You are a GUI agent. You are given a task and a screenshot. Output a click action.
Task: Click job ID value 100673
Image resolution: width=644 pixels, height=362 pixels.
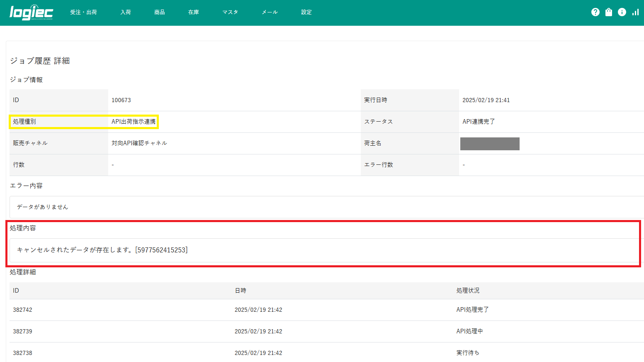(x=121, y=100)
